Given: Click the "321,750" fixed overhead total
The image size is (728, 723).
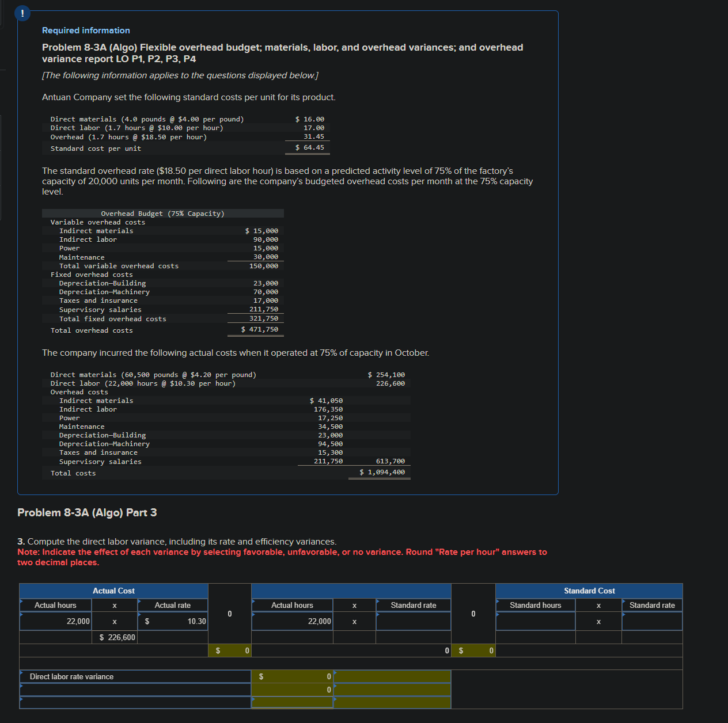Looking at the screenshot, I should [x=264, y=318].
